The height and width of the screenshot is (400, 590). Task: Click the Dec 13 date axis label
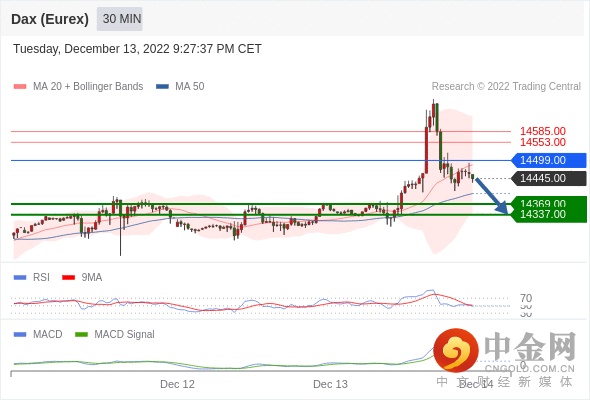(x=330, y=384)
